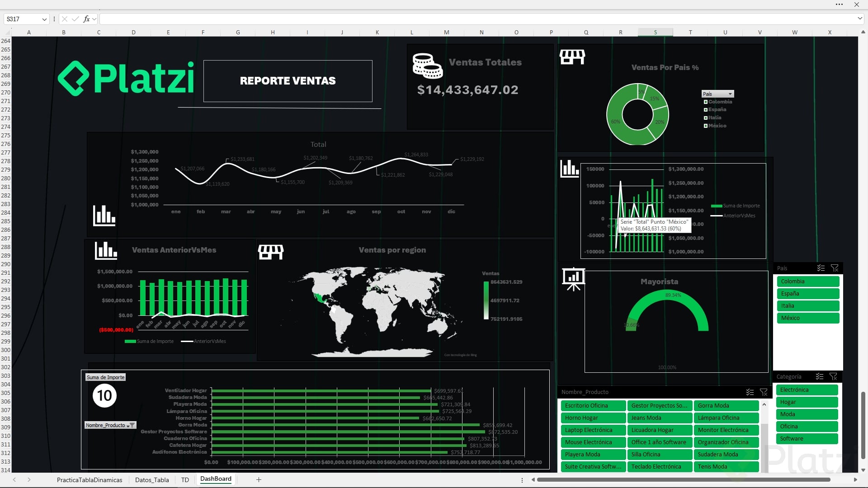
Task: Switch to the Datos_Tabla sheet tab
Action: [152, 480]
